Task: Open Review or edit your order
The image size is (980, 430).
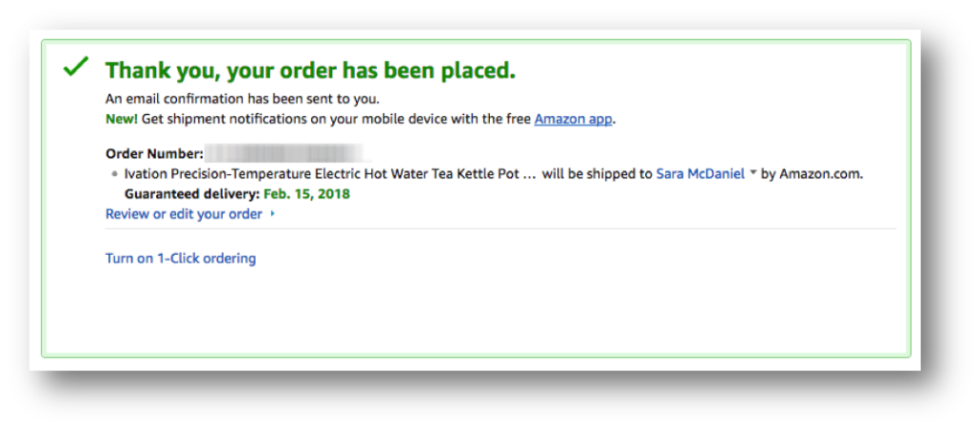Action: coord(184,214)
